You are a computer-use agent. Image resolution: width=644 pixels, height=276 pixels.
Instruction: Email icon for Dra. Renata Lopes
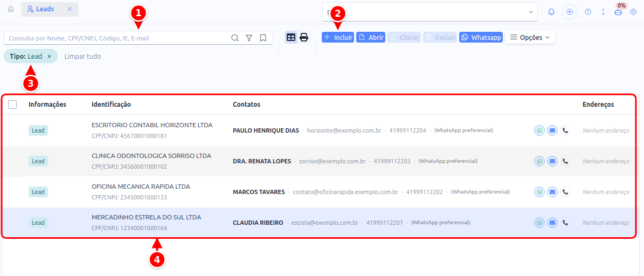tap(552, 161)
